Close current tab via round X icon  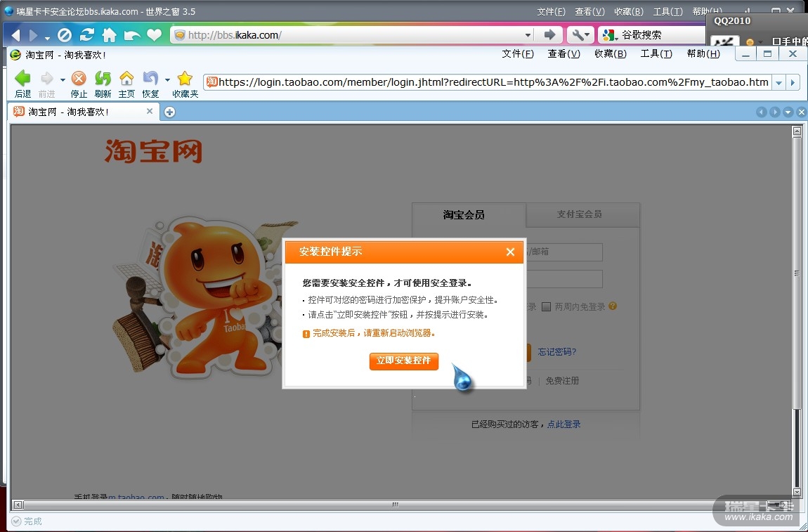pyautogui.click(x=801, y=112)
